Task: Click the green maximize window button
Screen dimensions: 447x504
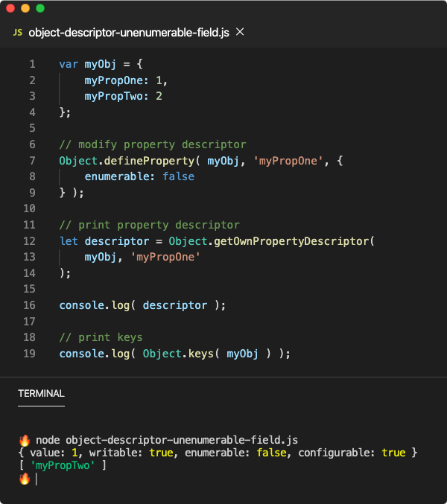Action: coord(40,8)
